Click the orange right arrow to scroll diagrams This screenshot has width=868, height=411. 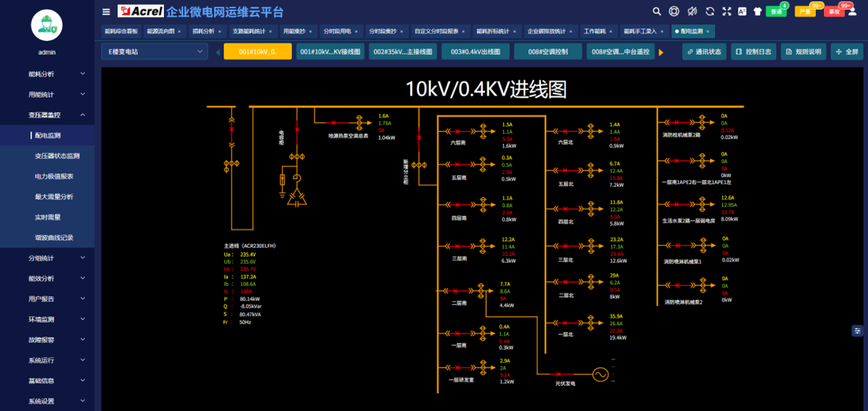point(661,52)
